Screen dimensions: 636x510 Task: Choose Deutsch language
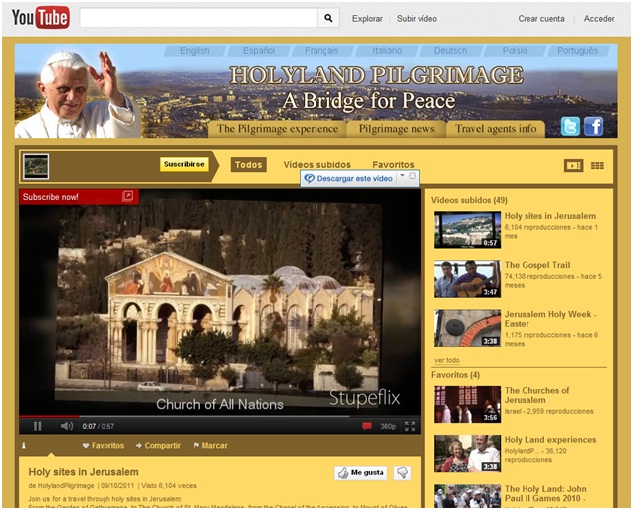451,51
